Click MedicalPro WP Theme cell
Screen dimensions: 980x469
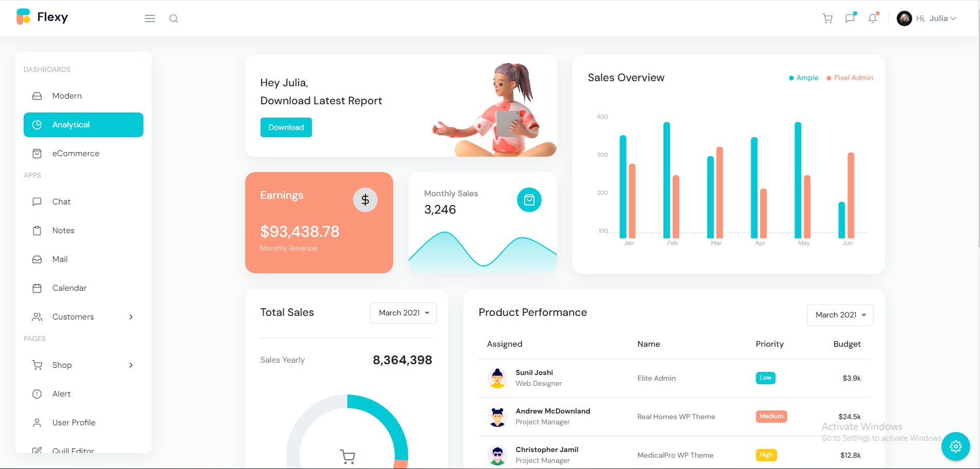(x=675, y=455)
